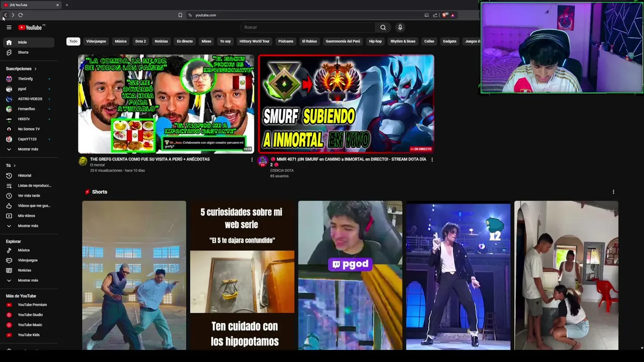Open the pgod Short thumbnail
The image size is (644, 362).
[350, 276]
